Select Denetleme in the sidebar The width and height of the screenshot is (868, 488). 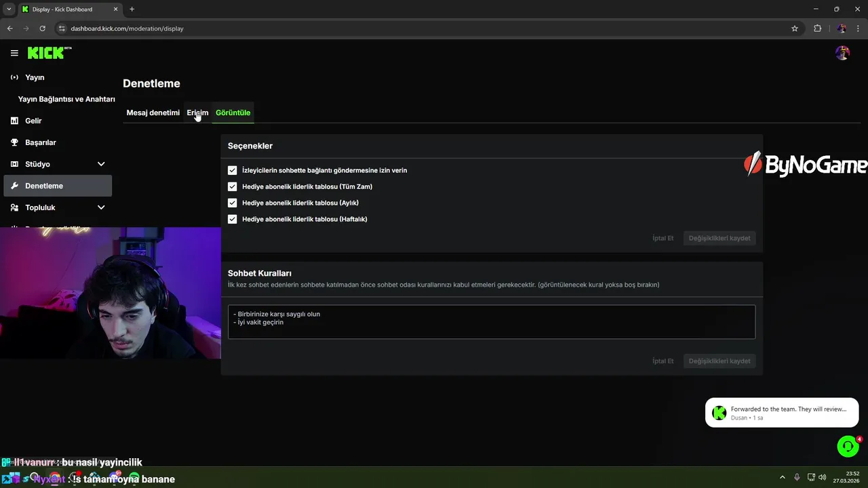point(58,186)
